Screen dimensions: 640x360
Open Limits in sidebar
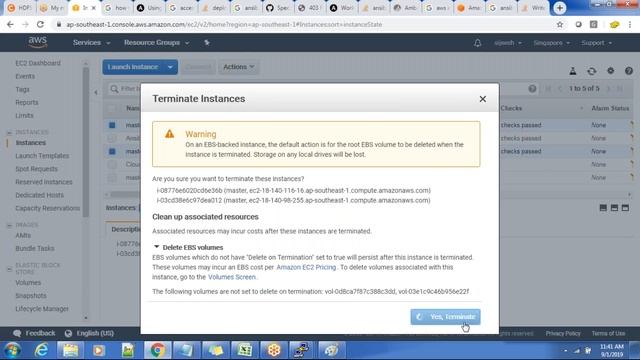coord(24,116)
